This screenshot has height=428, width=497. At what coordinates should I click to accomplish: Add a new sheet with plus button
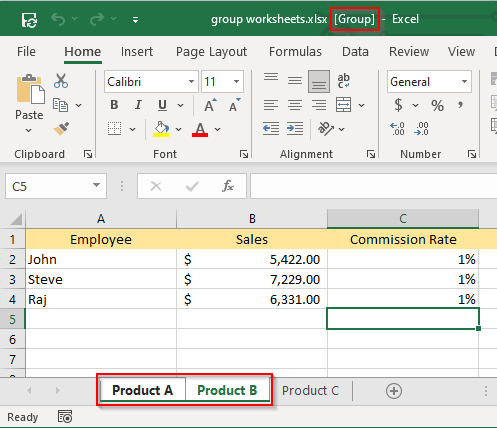click(x=394, y=391)
